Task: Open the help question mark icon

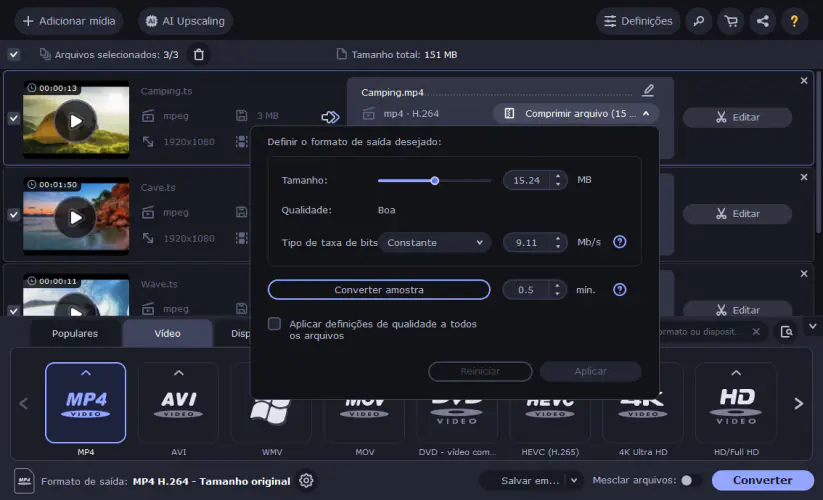Action: click(x=795, y=21)
